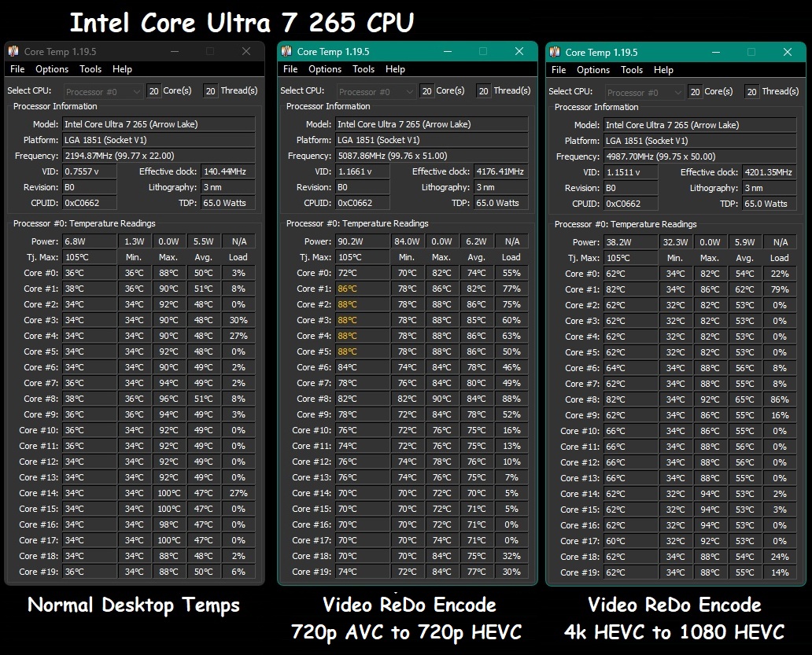This screenshot has height=655, width=812.
Task: Minimize the left Core Temp window
Action: pos(175,51)
